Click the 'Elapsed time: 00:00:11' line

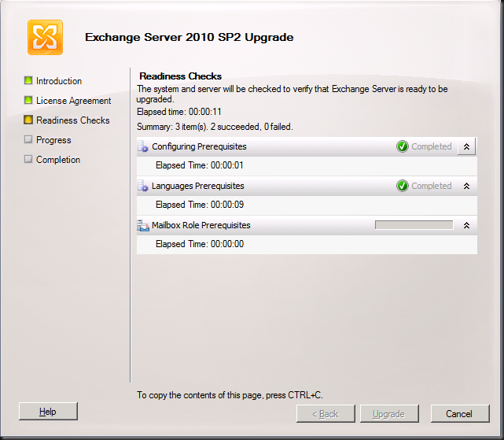(x=179, y=112)
